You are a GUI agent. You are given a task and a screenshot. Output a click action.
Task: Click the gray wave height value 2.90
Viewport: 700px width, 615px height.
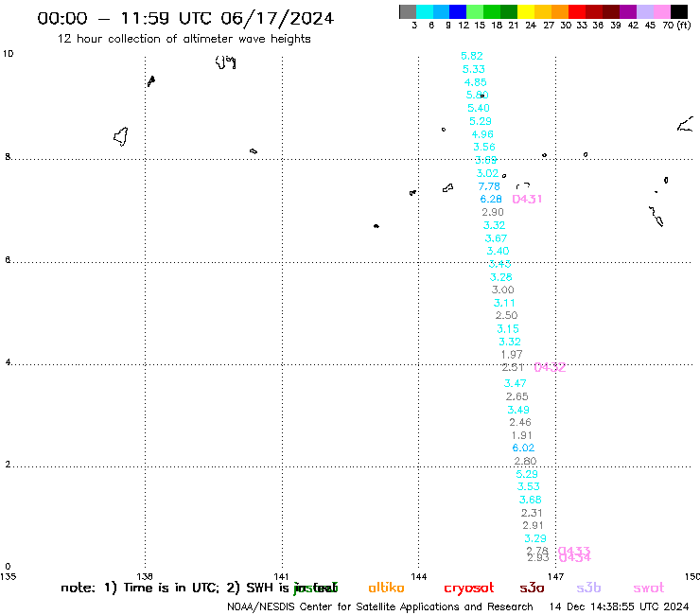coord(493,212)
